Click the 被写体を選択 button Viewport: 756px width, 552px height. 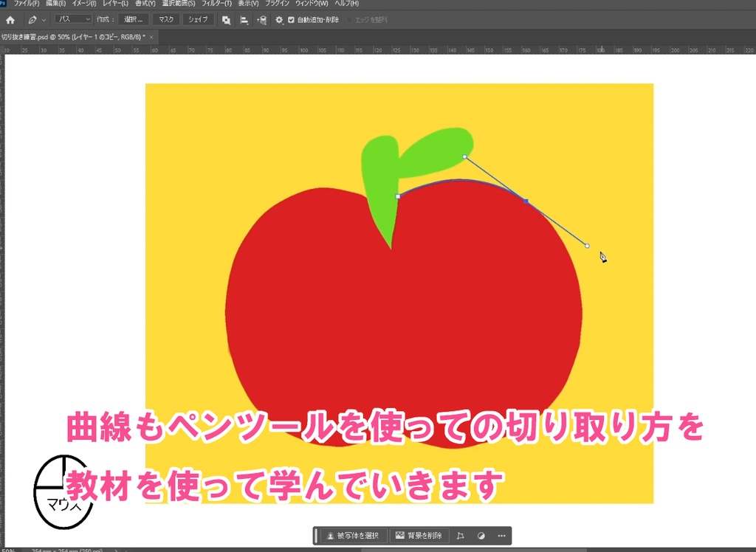(352, 535)
